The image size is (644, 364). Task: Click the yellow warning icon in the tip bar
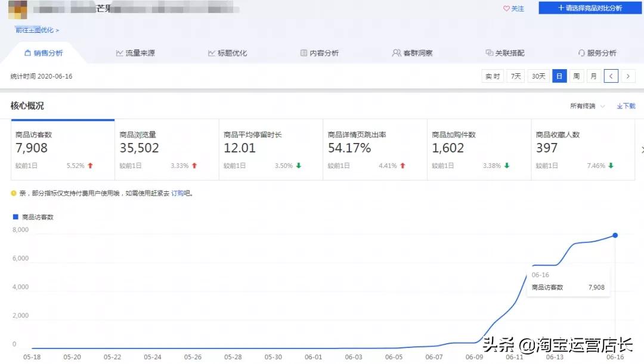coord(13,193)
